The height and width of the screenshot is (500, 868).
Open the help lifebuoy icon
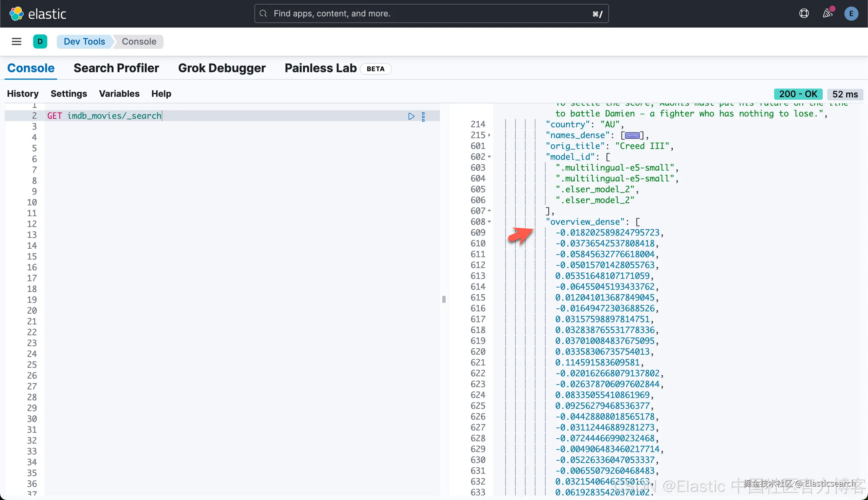[x=804, y=14]
